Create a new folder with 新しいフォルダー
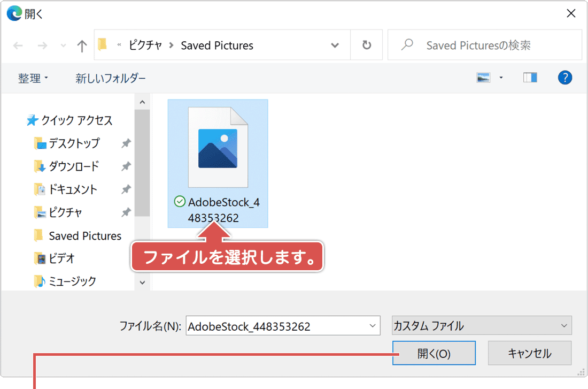The image size is (588, 389). pos(111,78)
